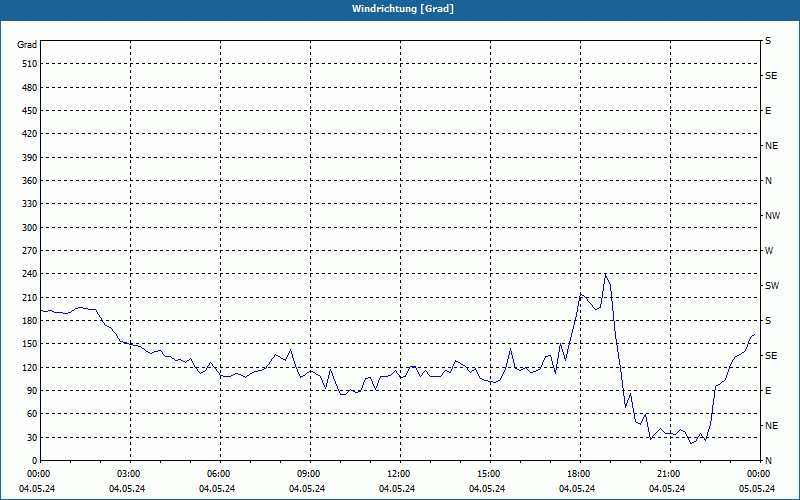Screen dimensions: 800x500
Task: Select the NE compass label between 30 and 60
Action: coord(771,426)
